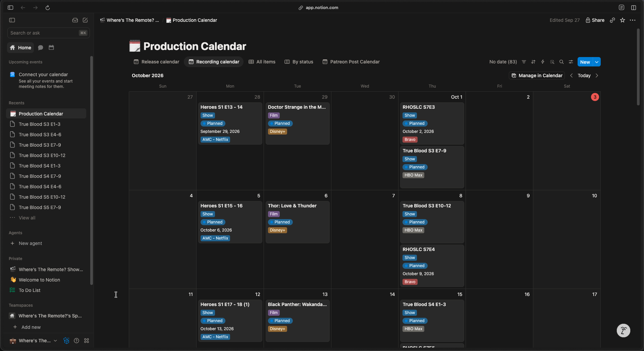
Task: Click the Disney+ tag on Doctor Strange card
Action: (277, 132)
